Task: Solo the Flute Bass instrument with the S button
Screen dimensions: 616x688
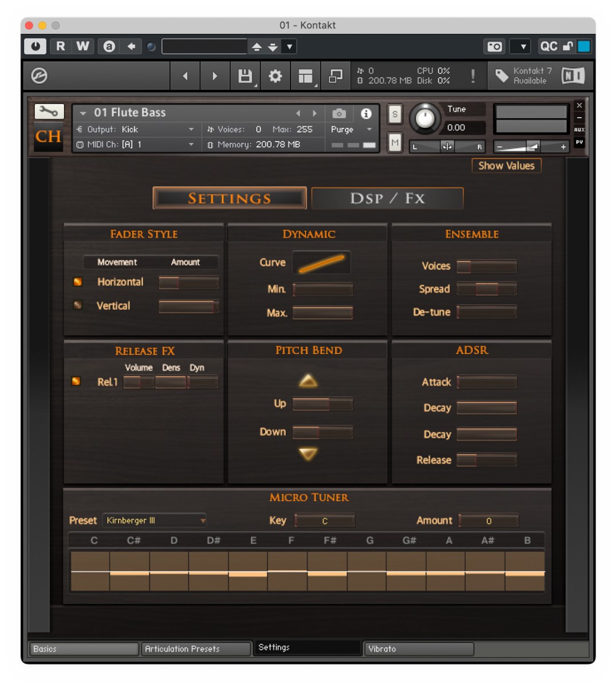Action: pos(394,113)
